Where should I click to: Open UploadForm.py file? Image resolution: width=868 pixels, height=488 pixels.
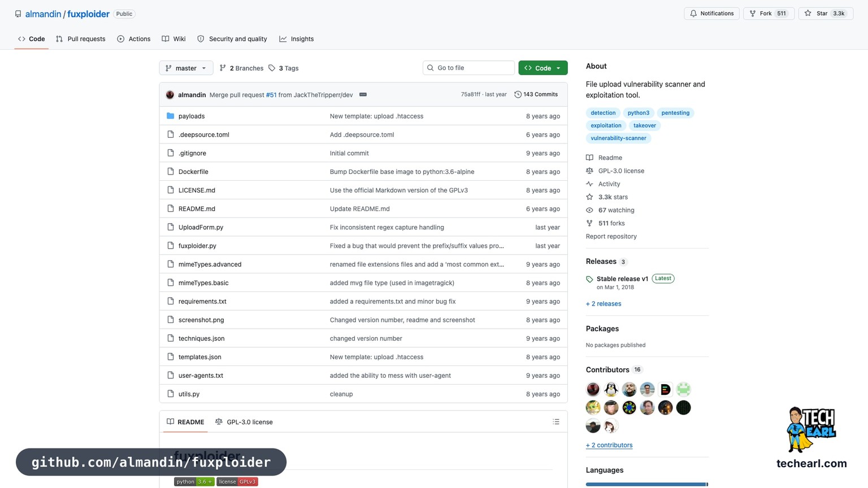pos(201,227)
